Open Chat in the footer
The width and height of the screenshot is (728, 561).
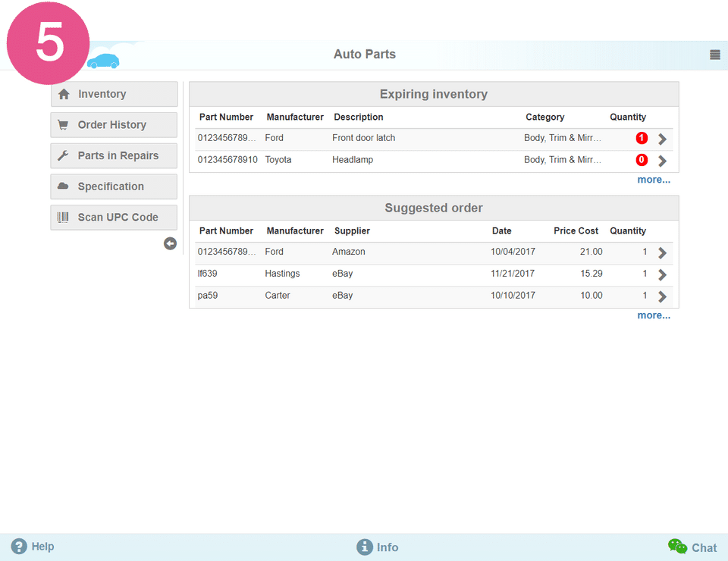(x=692, y=547)
